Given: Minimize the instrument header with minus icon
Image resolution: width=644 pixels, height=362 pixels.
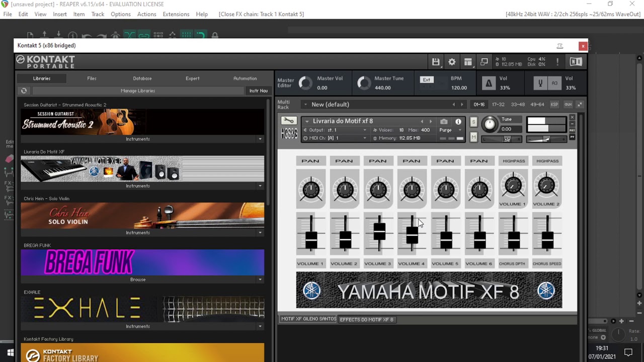Looking at the screenshot, I should [572, 124].
